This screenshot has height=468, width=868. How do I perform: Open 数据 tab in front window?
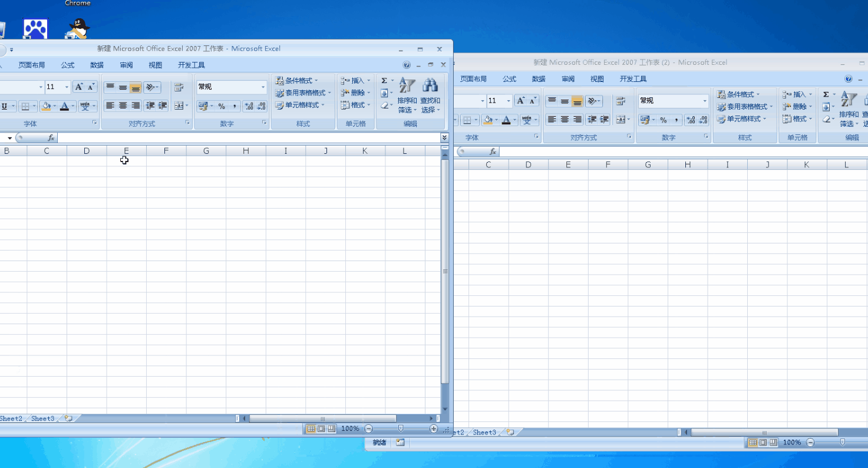97,65
